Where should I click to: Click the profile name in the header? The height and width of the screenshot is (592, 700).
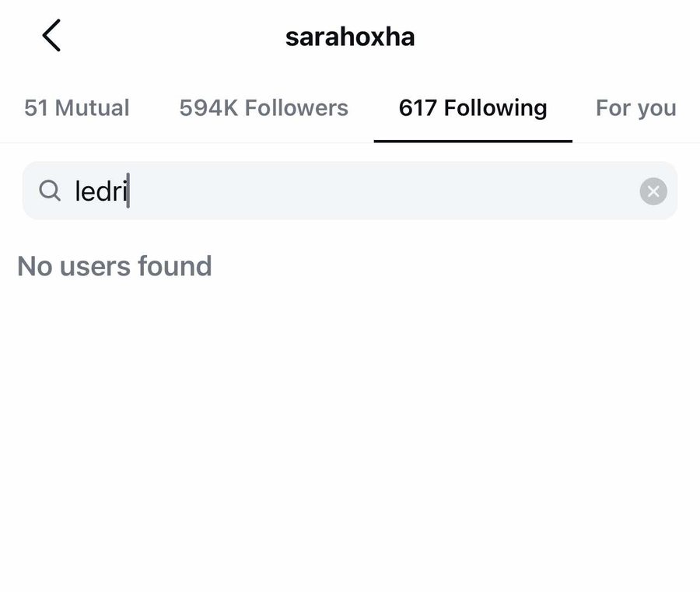[350, 37]
